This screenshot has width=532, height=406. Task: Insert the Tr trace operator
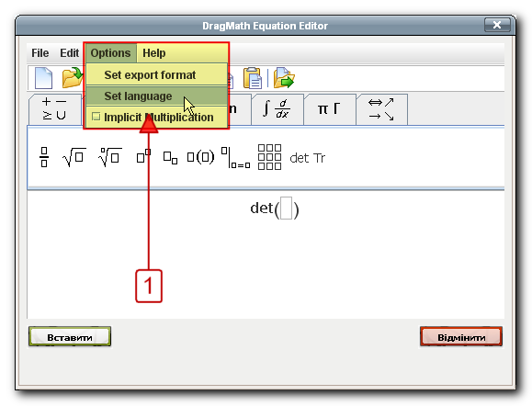coord(319,158)
